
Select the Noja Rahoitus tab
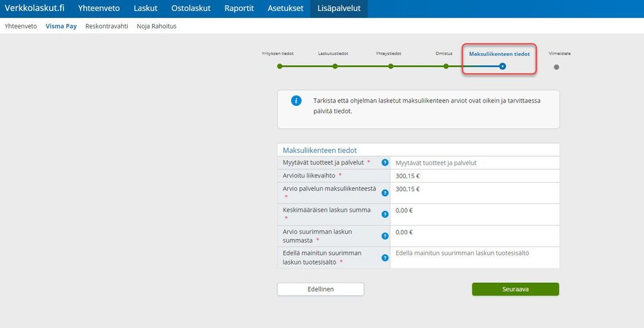[156, 26]
